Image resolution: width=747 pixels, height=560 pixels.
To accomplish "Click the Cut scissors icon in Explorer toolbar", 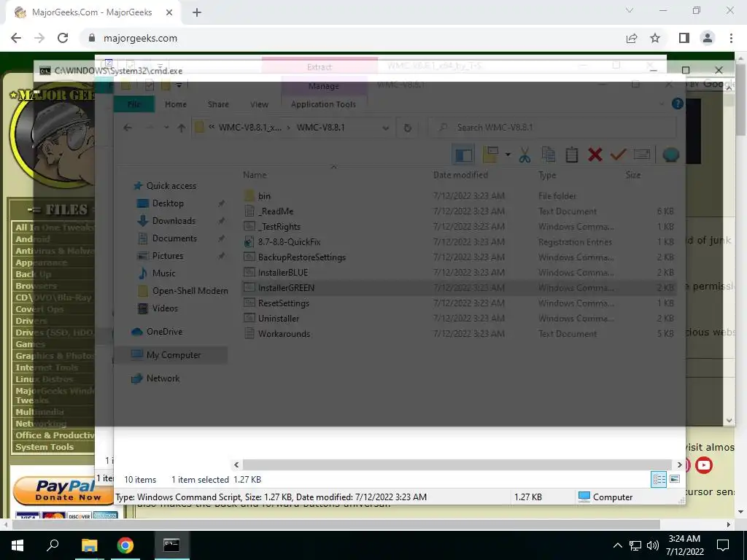I will [525, 155].
